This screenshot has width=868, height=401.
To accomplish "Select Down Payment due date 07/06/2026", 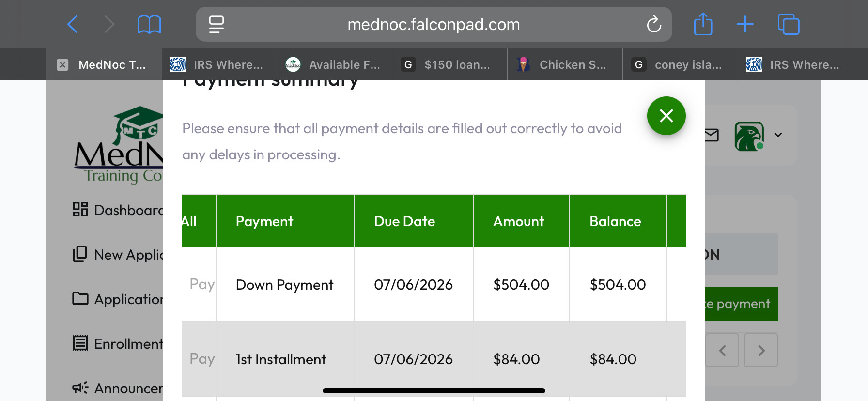I will coord(414,284).
